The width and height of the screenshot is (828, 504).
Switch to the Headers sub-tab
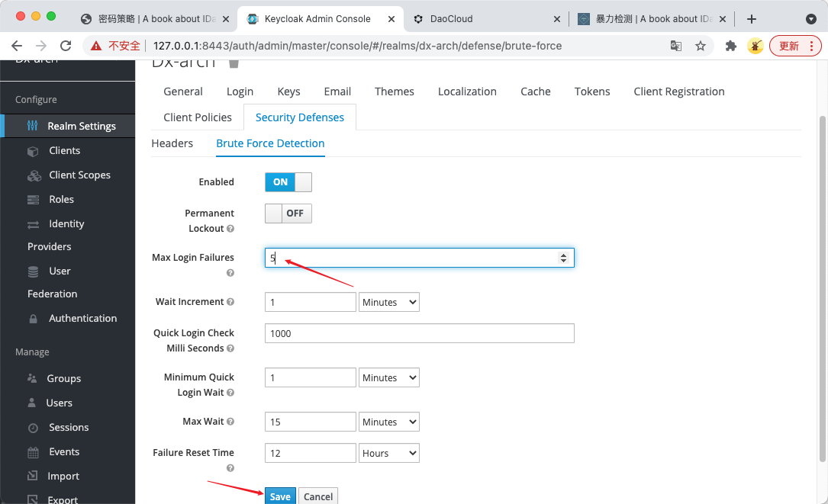(172, 143)
